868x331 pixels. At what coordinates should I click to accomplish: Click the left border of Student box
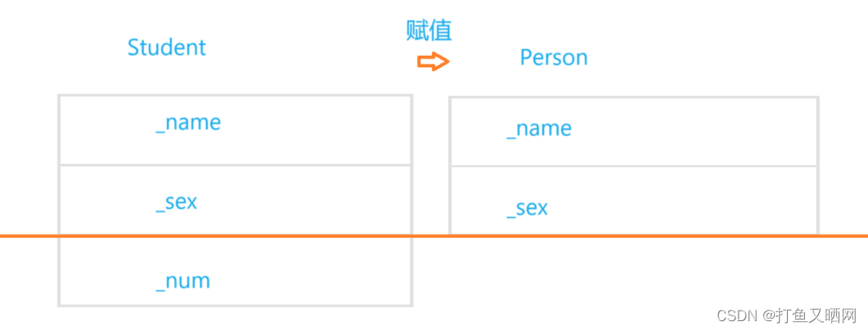click(x=59, y=200)
